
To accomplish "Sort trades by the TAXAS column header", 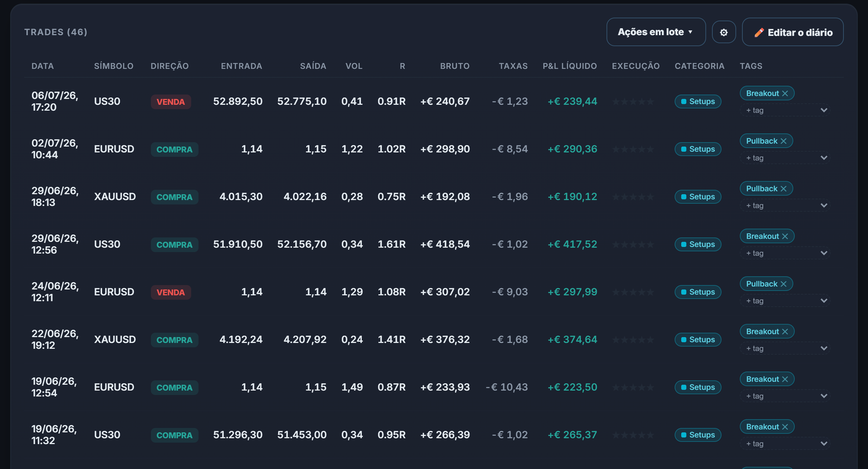I will (513, 66).
